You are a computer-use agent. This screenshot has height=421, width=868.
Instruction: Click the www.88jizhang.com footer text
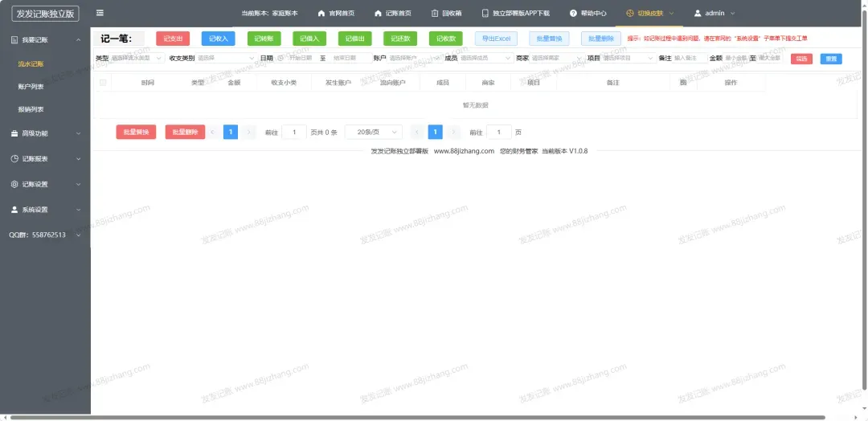[464, 151]
